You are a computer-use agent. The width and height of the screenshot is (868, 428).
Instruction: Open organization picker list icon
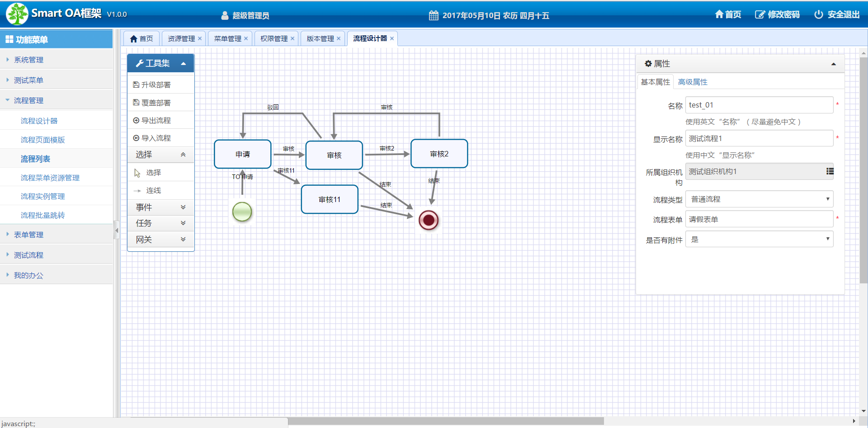[830, 171]
